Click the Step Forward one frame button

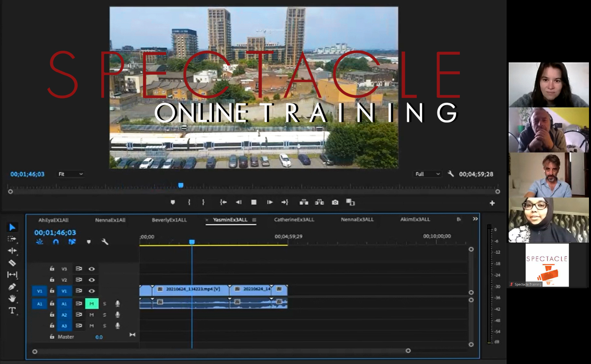(270, 202)
